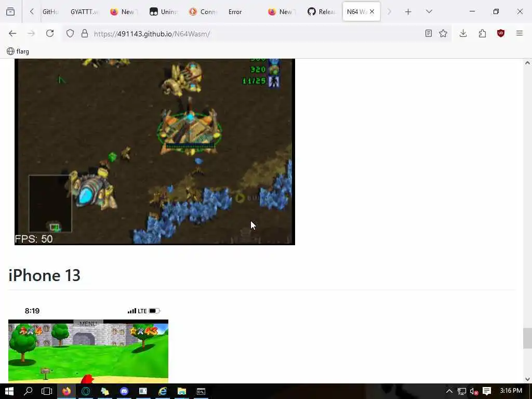Open the extensions puzzle menu
The image size is (532, 399).
point(482,34)
